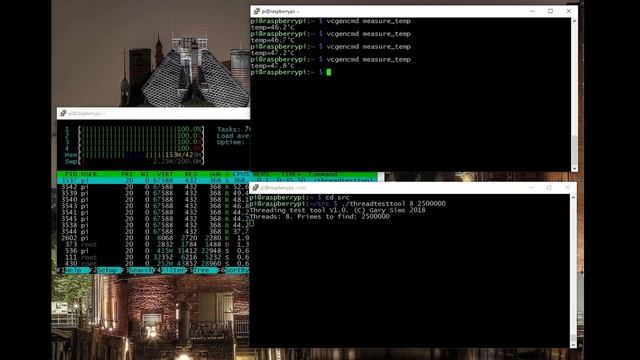Sort htop by the SHR column header

point(215,174)
